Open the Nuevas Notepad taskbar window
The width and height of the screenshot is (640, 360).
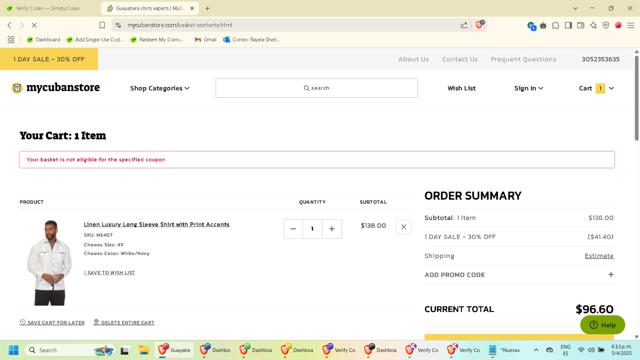pyautogui.click(x=505, y=350)
